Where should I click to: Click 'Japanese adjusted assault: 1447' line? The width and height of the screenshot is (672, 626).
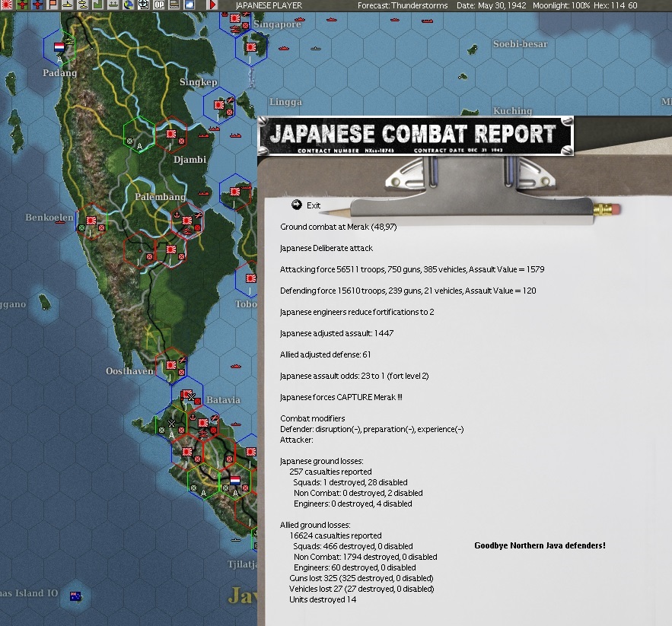pos(336,333)
